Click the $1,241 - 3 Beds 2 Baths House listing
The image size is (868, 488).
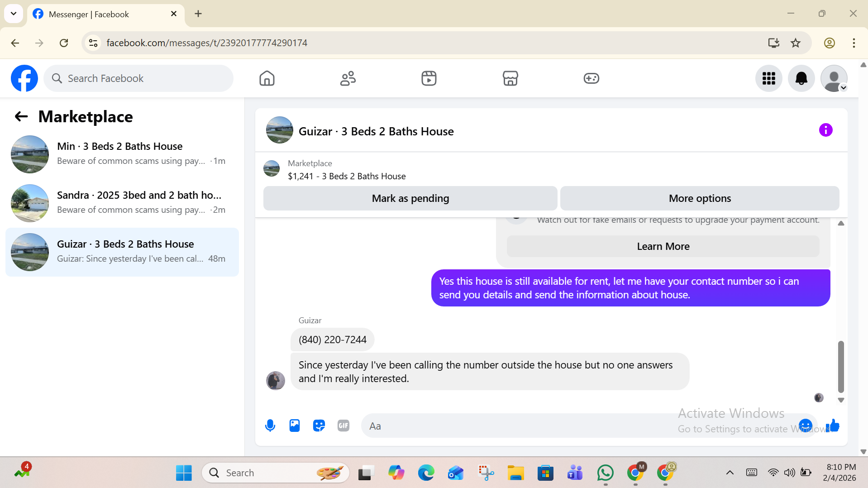(347, 176)
